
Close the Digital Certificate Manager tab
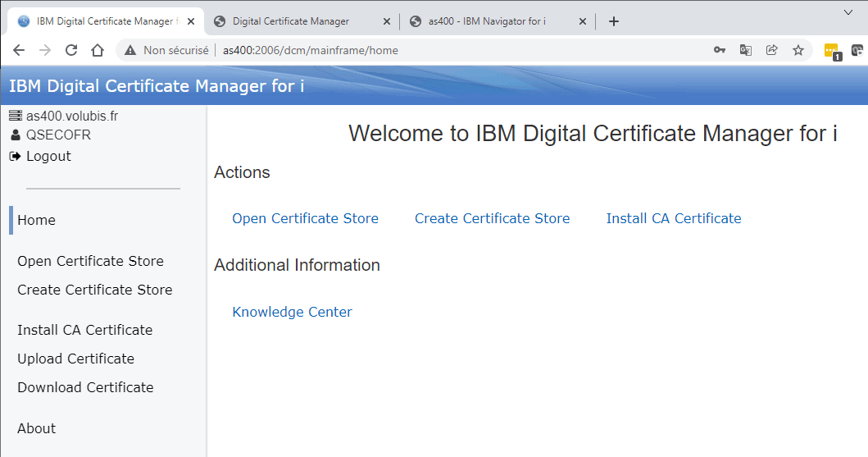click(387, 21)
